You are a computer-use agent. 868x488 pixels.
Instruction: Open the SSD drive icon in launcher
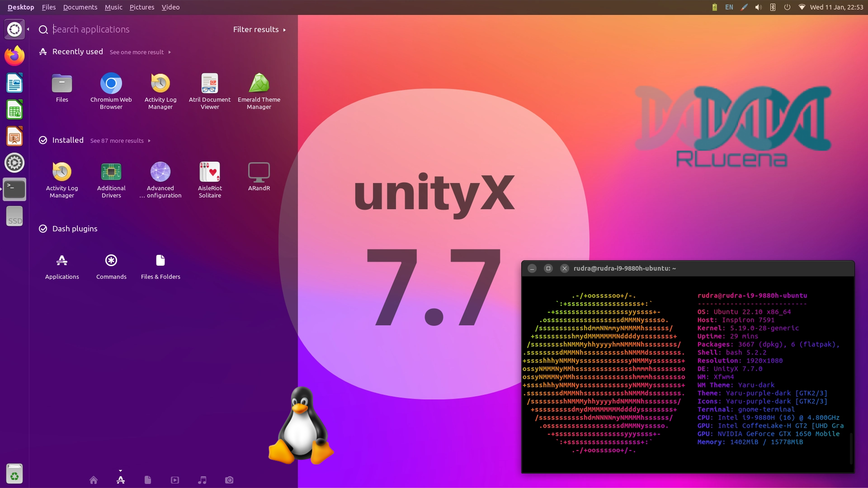[x=14, y=216]
